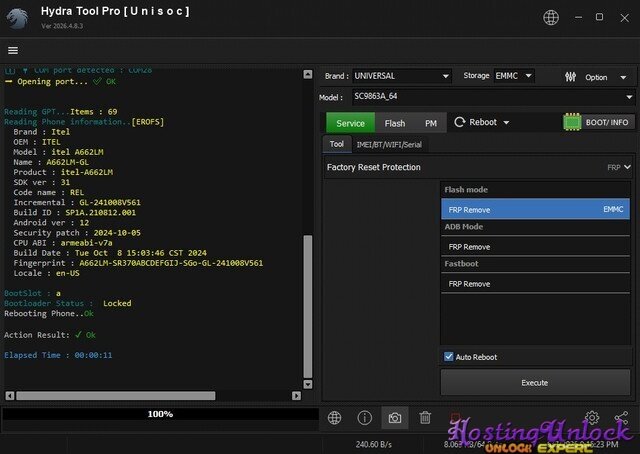This screenshot has height=454, width=640.
Task: Open the Storage EMMC dropdown
Action: 513,76
